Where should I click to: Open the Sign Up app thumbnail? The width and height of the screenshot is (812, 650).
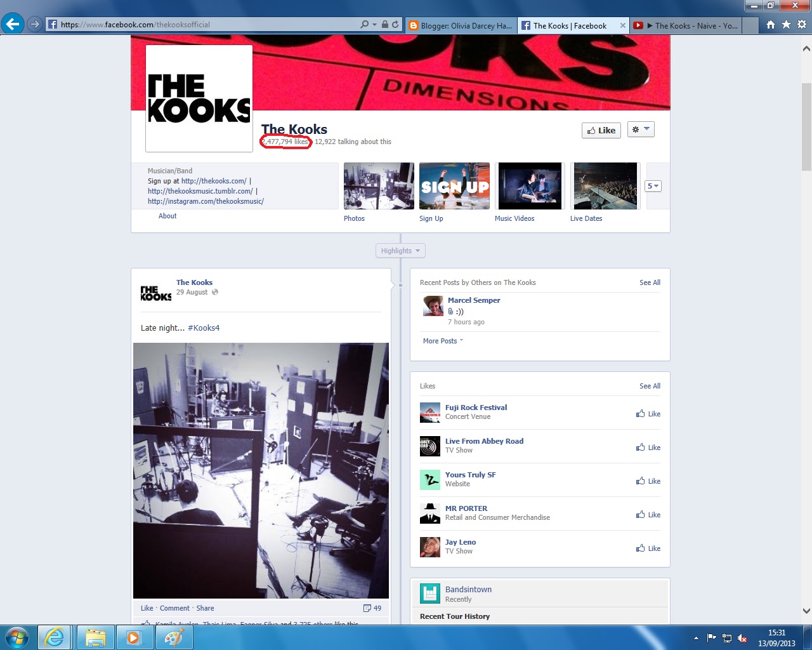tap(454, 186)
